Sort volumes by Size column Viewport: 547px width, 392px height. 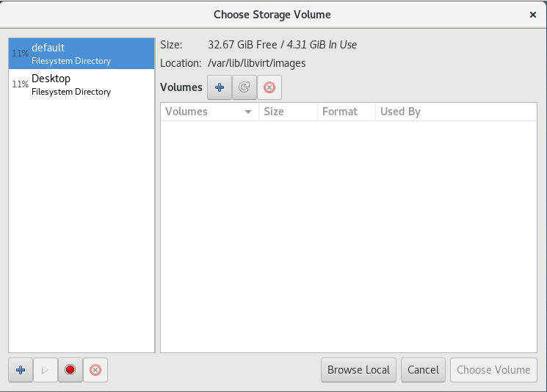[288, 112]
